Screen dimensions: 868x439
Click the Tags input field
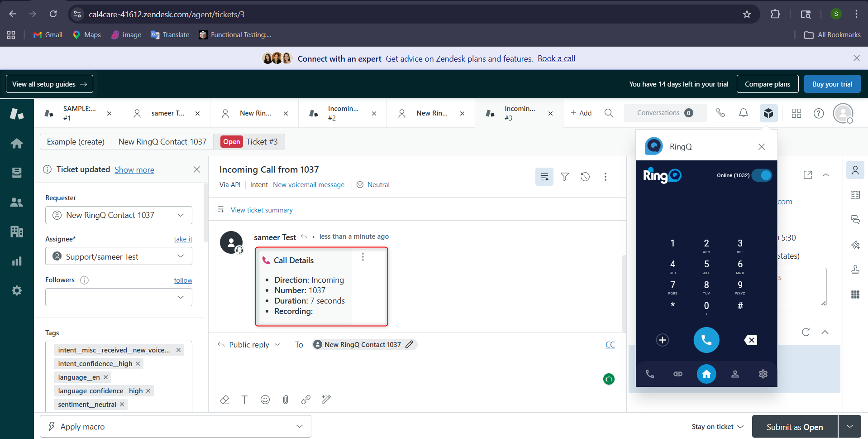pos(119,376)
